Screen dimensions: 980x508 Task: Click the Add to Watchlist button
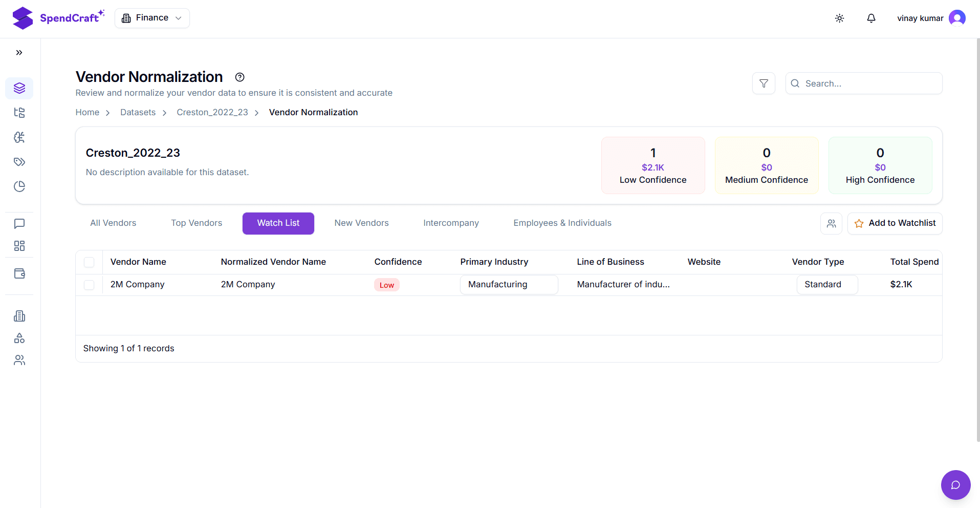(895, 223)
